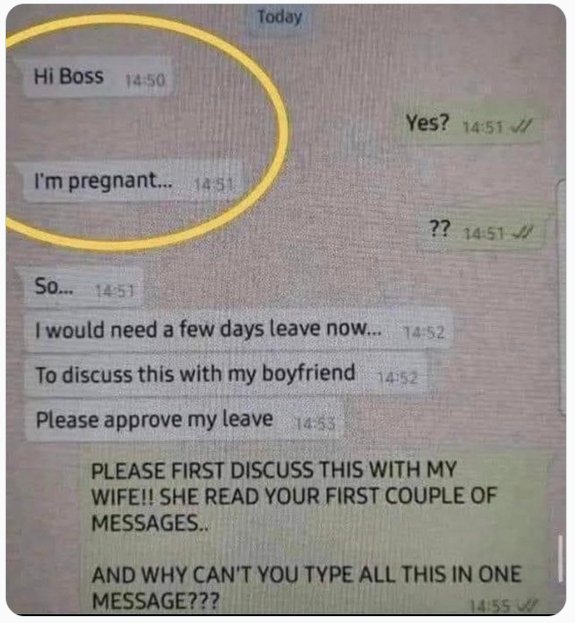Click the read receipt ticks beside ??
Viewport: 575px width, 623px height.
522,233
